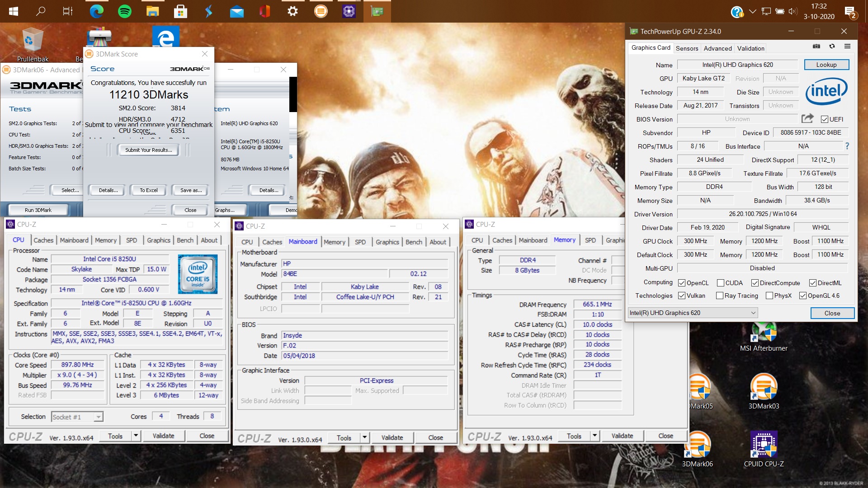Switch to CPU-Z taskbar icon
This screenshot has height=488, width=868.
349,11
